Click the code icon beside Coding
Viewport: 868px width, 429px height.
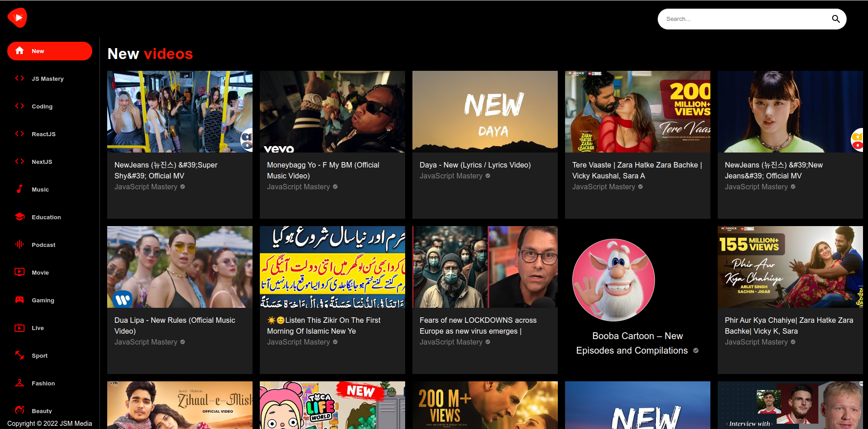click(x=20, y=106)
